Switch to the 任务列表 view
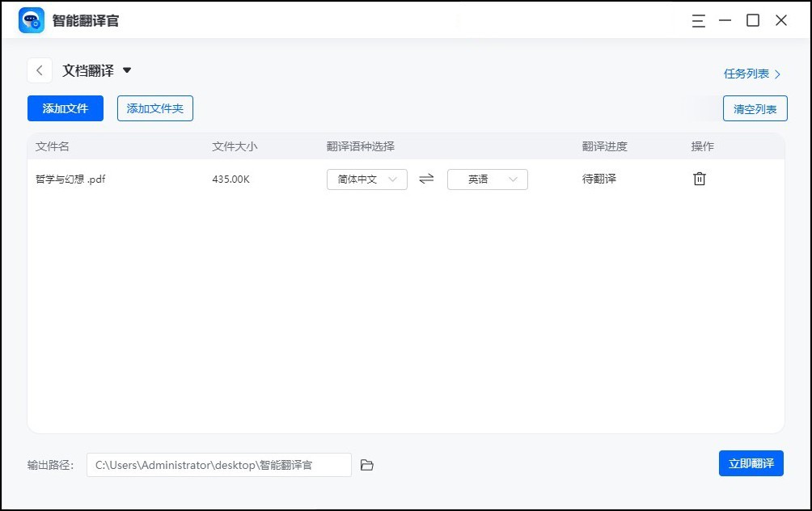 coord(746,73)
